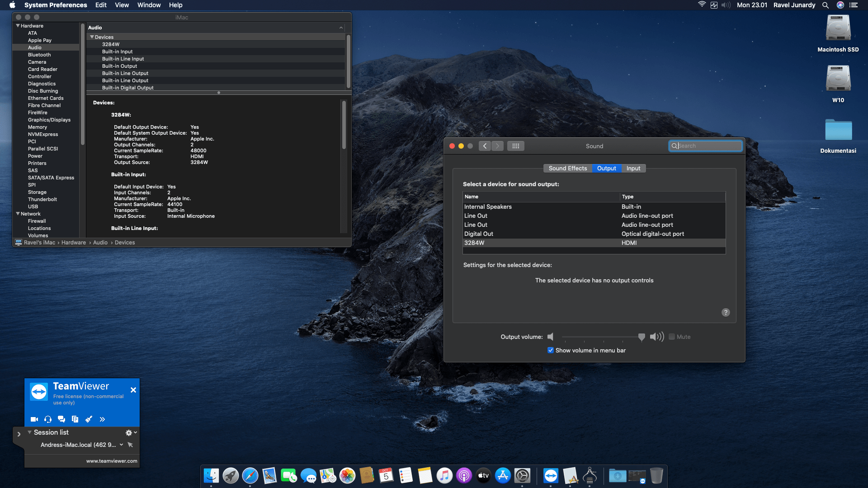This screenshot has height=488, width=868.
Task: Expand more TeamViewer tools double-chevron
Action: tap(103, 419)
